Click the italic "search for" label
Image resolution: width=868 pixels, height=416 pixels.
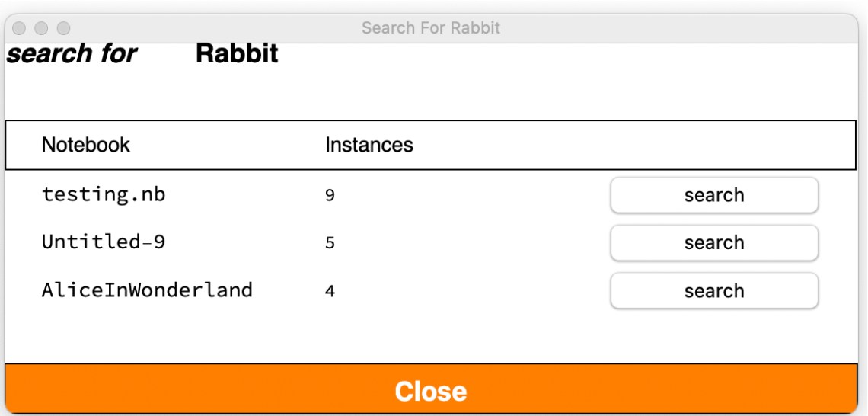pos(72,54)
